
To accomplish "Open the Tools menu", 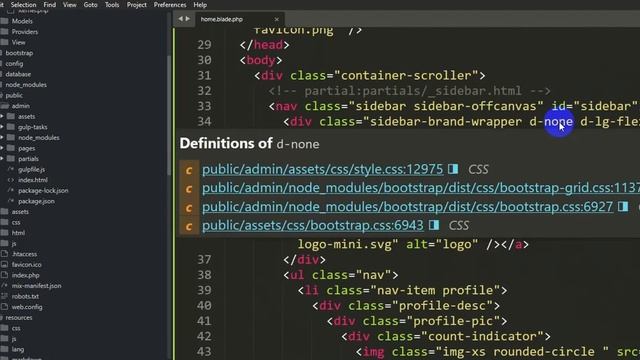I will [112, 5].
